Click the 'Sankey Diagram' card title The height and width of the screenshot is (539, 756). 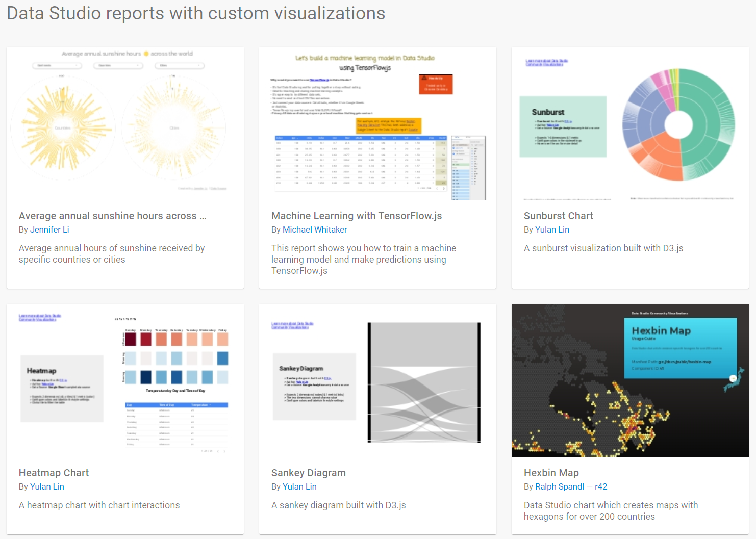[x=309, y=473]
